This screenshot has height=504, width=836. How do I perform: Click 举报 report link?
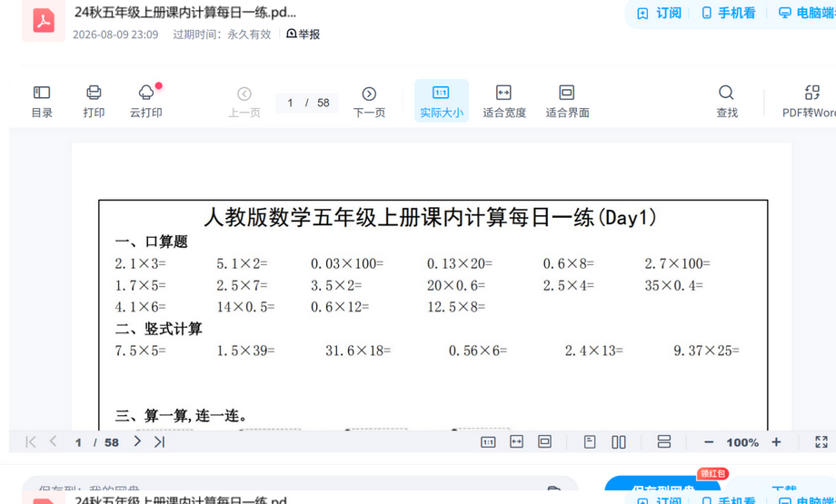point(303,35)
